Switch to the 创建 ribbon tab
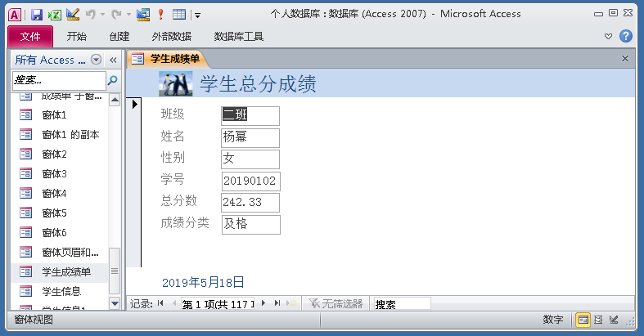This screenshot has width=644, height=336. pyautogui.click(x=119, y=37)
